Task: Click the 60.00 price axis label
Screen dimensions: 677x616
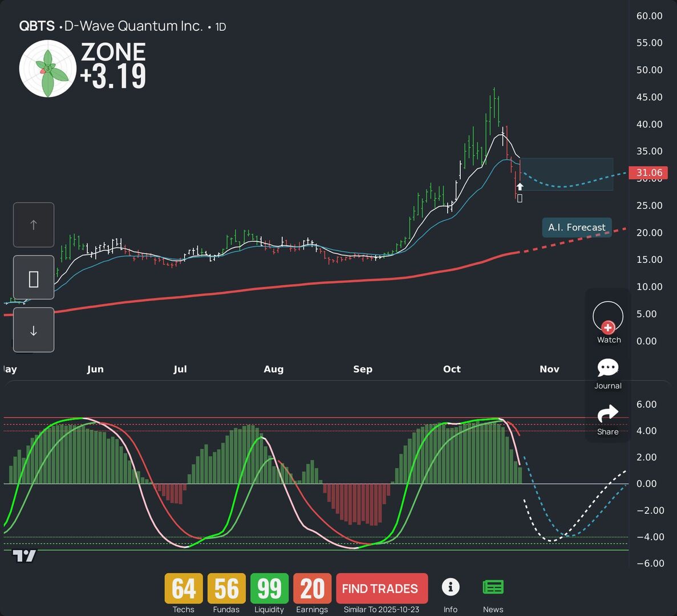Action: coord(650,16)
